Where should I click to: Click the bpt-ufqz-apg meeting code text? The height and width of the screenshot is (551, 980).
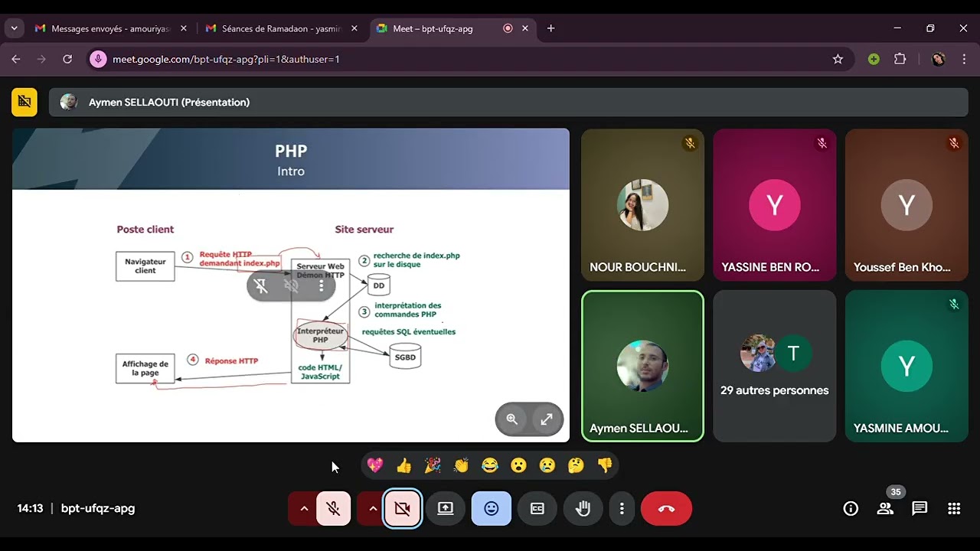point(98,508)
